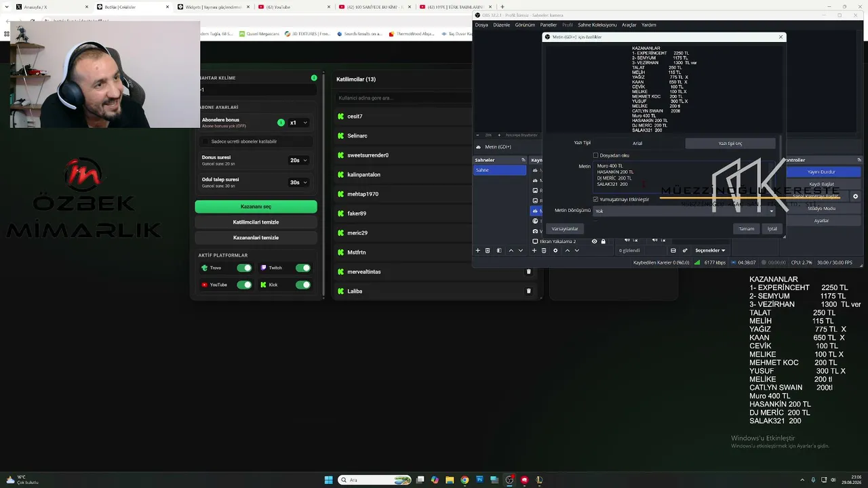The height and width of the screenshot is (488, 868).
Task: Click the green 'Kazananı seç' button
Action: (x=256, y=207)
